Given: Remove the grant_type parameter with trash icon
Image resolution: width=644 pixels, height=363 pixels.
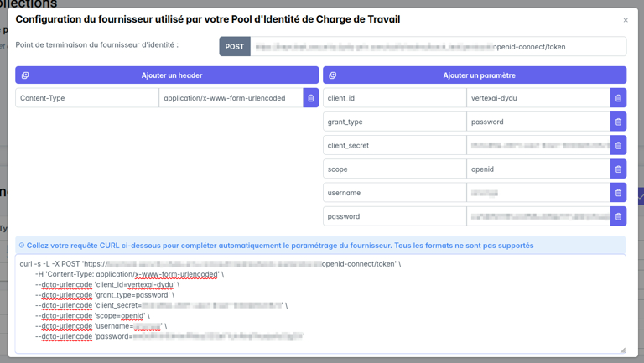Looking at the screenshot, I should (619, 122).
